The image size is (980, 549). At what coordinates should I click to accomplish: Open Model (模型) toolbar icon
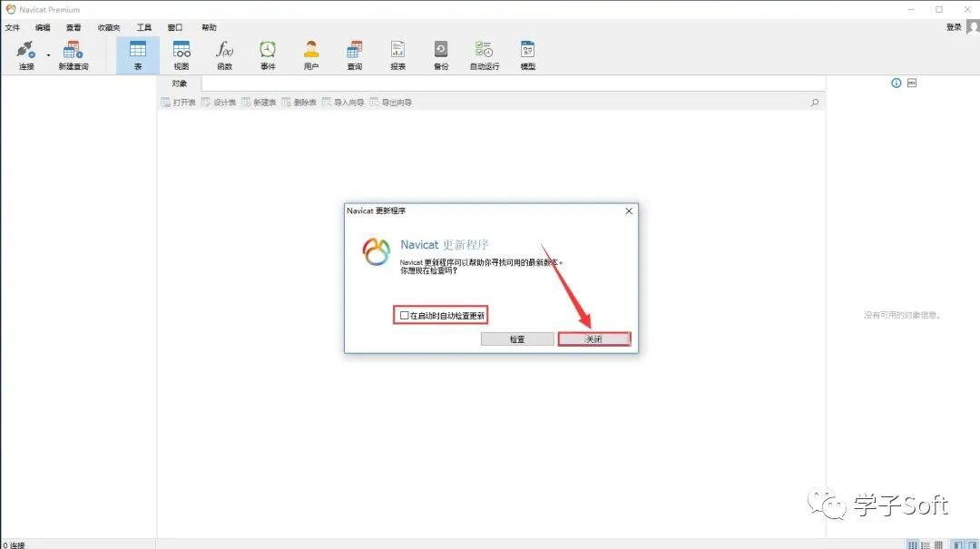tap(527, 55)
